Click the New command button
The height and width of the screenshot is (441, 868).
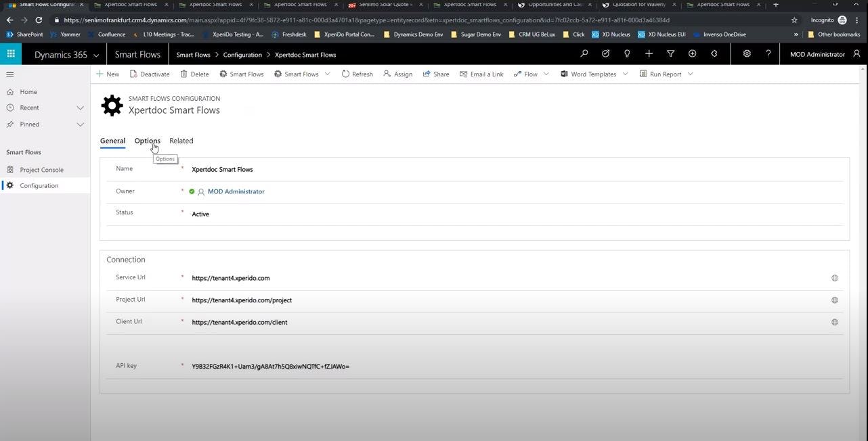coord(108,74)
